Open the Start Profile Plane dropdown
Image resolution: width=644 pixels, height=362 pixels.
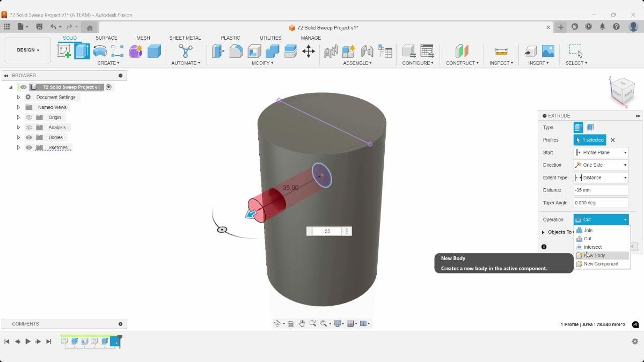click(601, 152)
